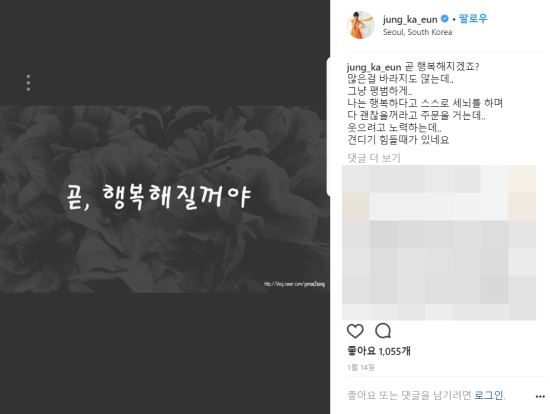Click the blurred comments area
Image resolution: width=550 pixels, height=414 pixels.
click(439, 242)
